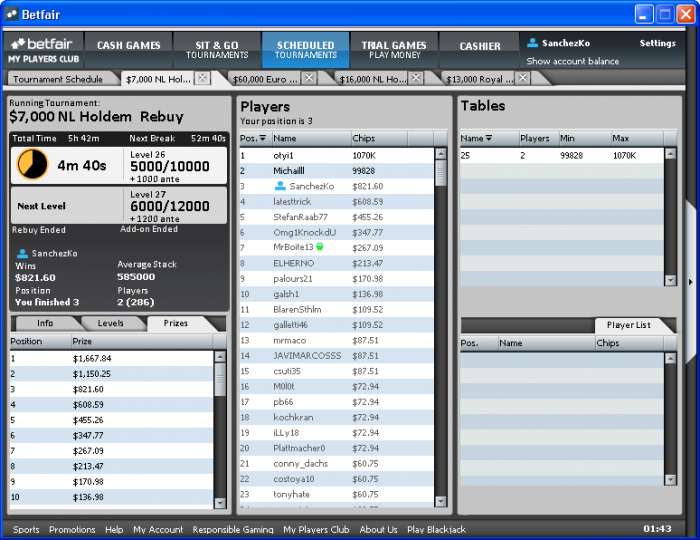Open the Promotions link

tap(72, 530)
